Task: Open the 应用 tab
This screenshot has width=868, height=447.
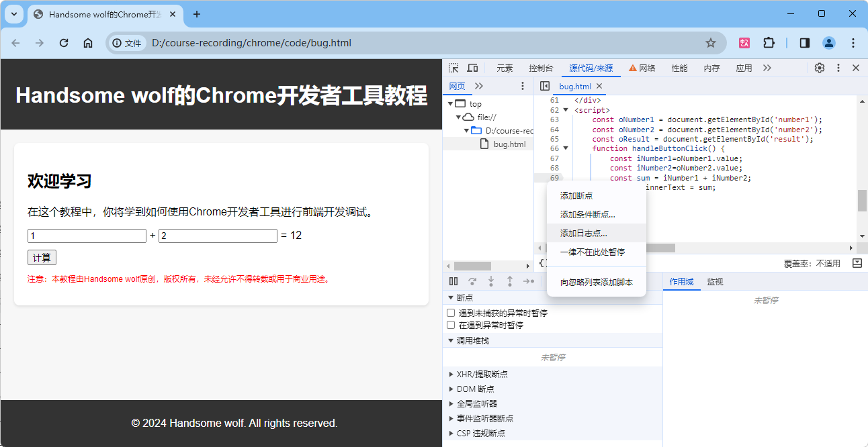Action: (744, 68)
